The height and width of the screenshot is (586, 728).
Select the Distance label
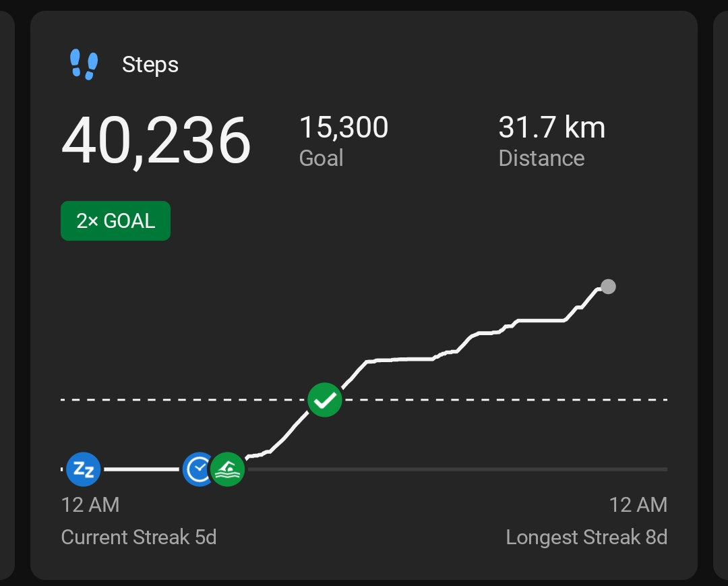pyautogui.click(x=541, y=158)
